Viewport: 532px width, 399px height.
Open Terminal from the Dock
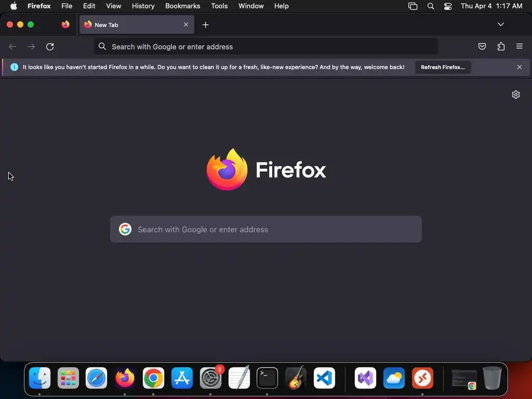(268, 378)
